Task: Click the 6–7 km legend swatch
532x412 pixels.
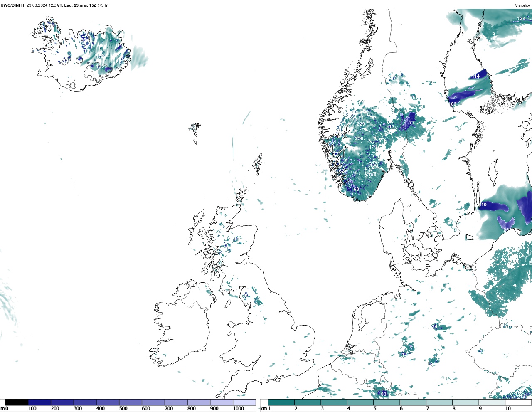Action: (x=413, y=402)
